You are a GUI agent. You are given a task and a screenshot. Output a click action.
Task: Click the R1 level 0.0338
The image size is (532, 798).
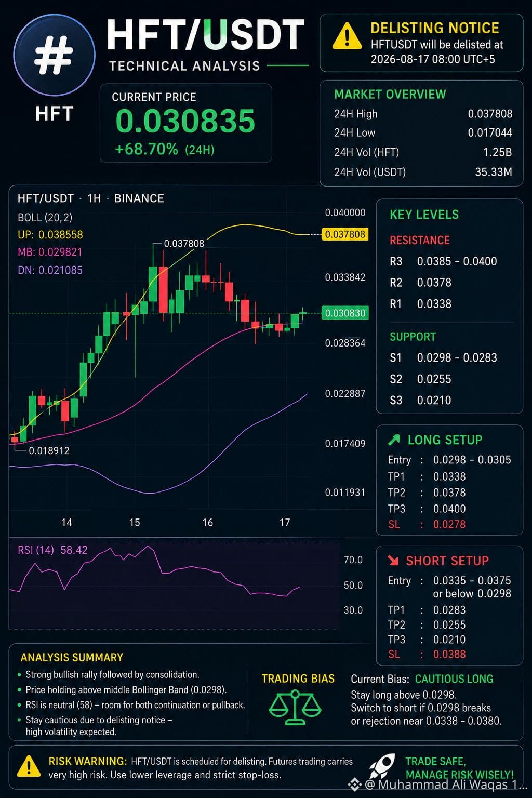[x=420, y=304]
